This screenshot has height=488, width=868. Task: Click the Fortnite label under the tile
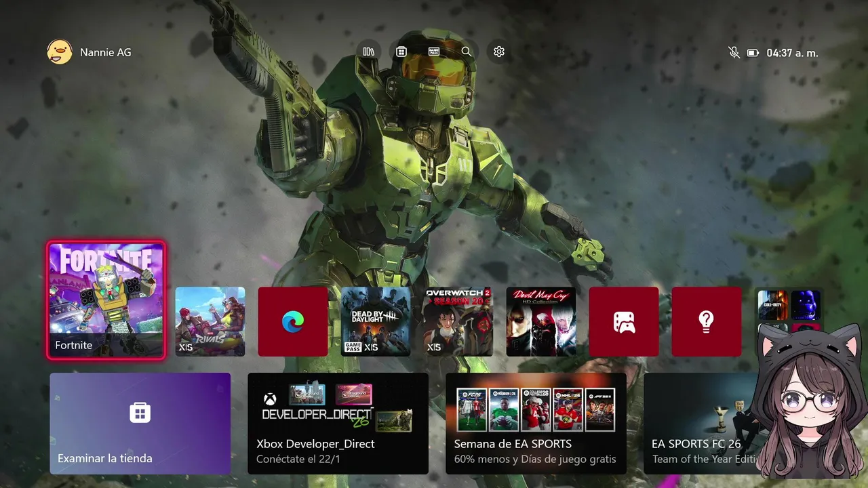pyautogui.click(x=73, y=345)
